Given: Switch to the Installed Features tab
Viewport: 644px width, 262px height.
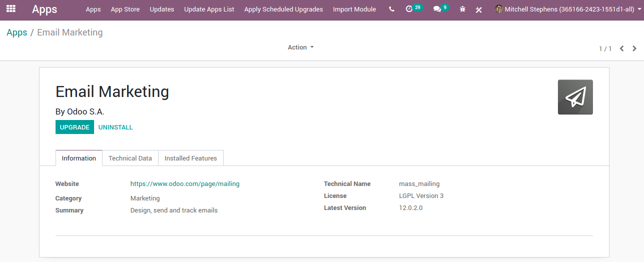Looking at the screenshot, I should [191, 158].
